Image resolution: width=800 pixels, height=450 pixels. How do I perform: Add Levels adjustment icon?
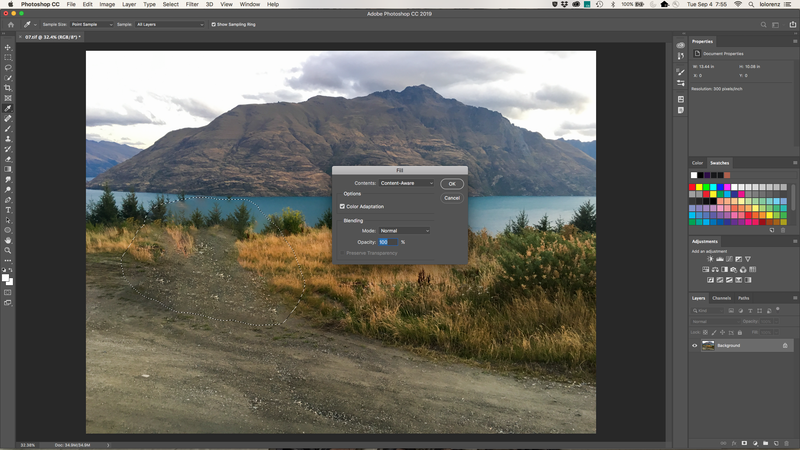[719, 259]
